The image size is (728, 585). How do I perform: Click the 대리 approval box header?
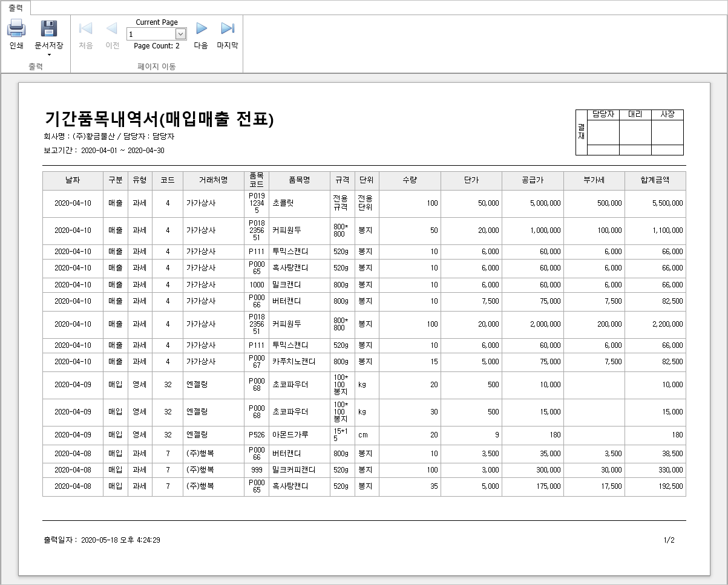635,114
